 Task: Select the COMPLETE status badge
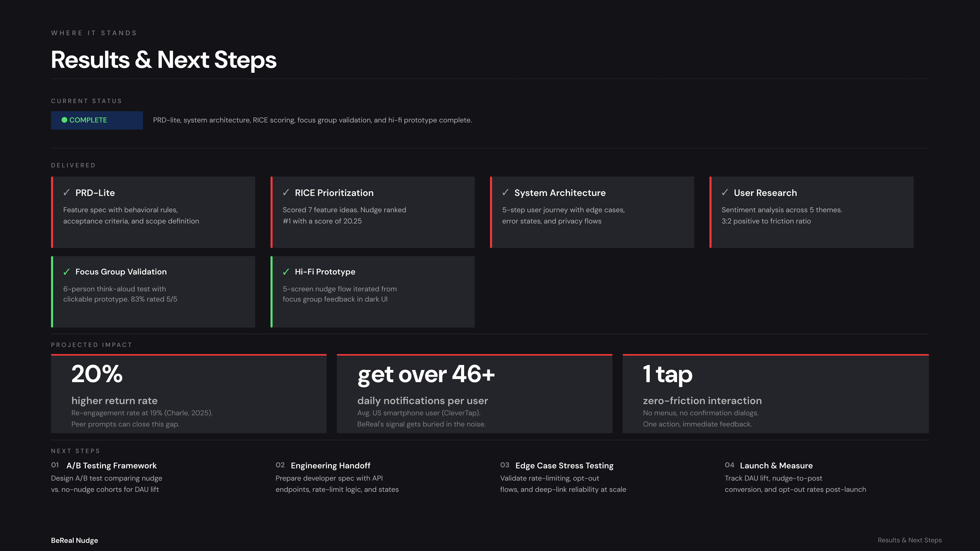pos(97,120)
